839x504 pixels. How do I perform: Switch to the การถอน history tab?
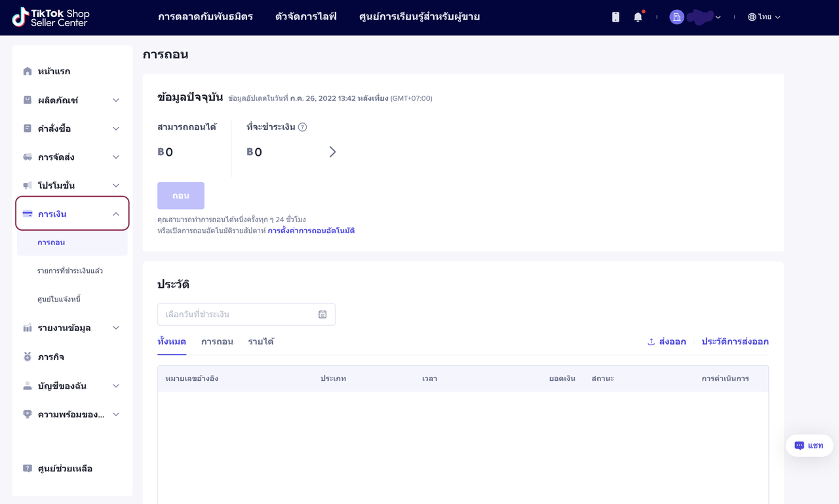click(217, 341)
